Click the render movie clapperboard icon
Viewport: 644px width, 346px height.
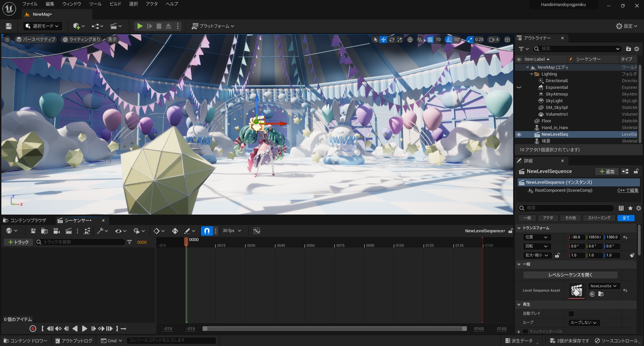[68, 231]
